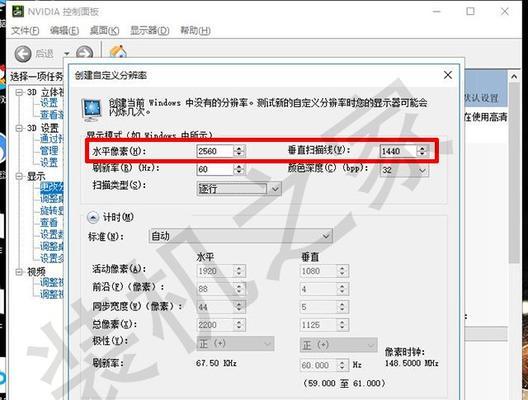
Task: Adjust the 60.000 Hz refresh spinner
Action: 343,365
